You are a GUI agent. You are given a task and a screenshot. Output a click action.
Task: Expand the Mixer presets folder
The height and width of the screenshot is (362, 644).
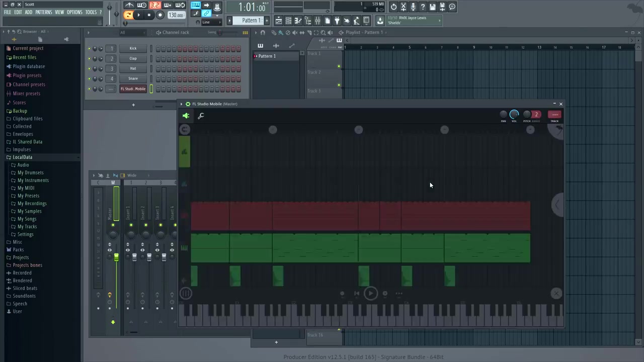tap(26, 94)
